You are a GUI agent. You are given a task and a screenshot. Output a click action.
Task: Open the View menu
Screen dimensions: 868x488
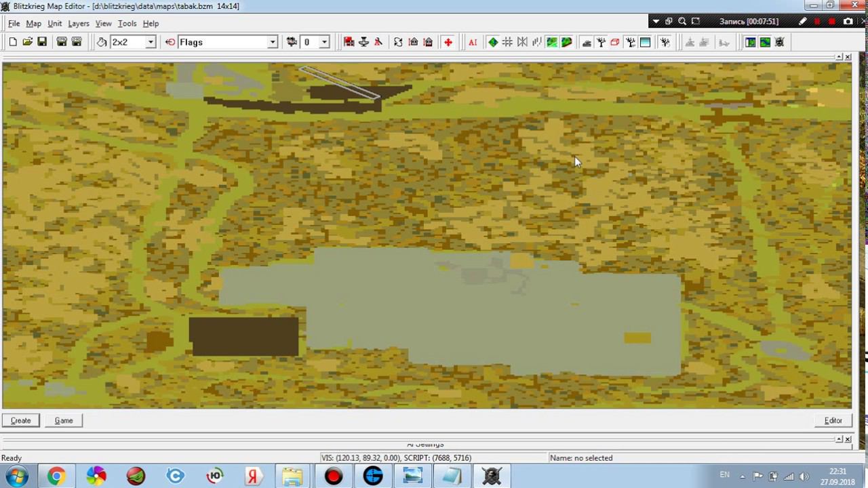103,24
